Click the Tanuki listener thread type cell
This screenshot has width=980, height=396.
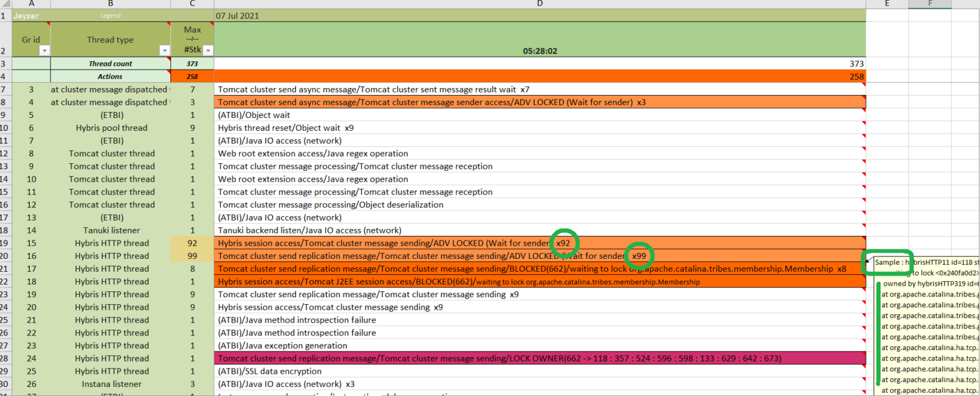click(110, 230)
